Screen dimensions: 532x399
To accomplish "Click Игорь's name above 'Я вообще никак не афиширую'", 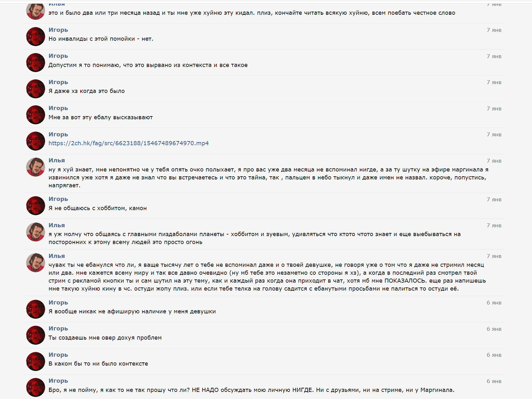I will coord(58,302).
